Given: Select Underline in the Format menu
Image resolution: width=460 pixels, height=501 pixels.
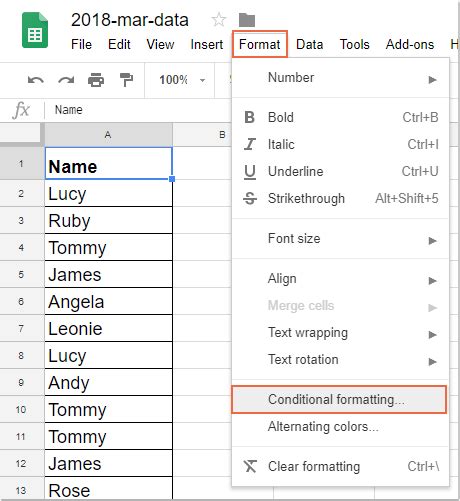Looking at the screenshot, I should [x=341, y=171].
